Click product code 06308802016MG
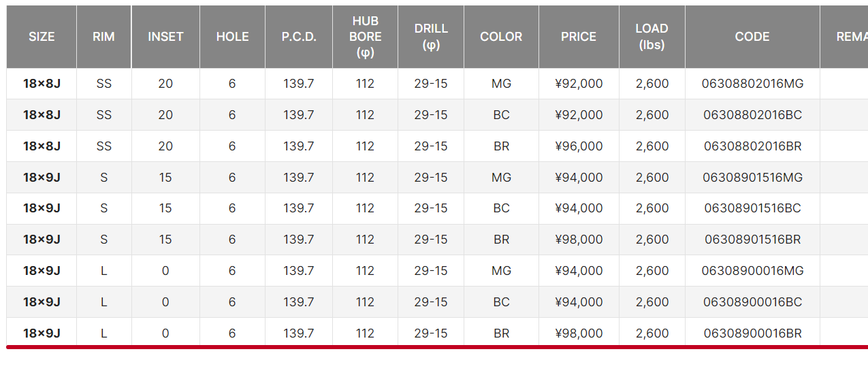 pos(752,84)
